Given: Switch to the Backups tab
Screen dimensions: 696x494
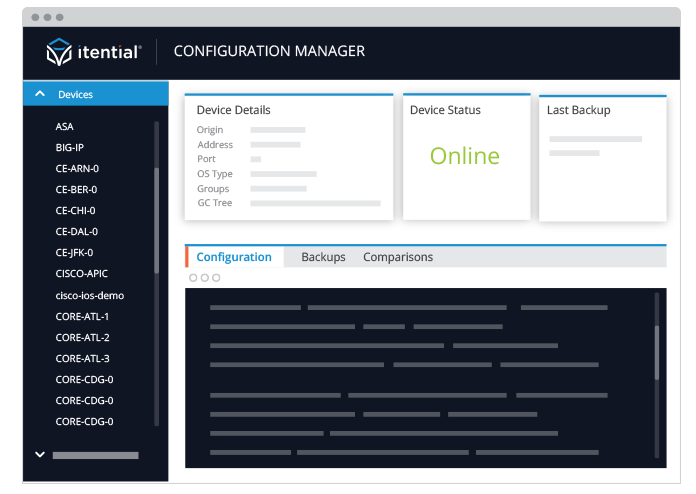Looking at the screenshot, I should (323, 257).
